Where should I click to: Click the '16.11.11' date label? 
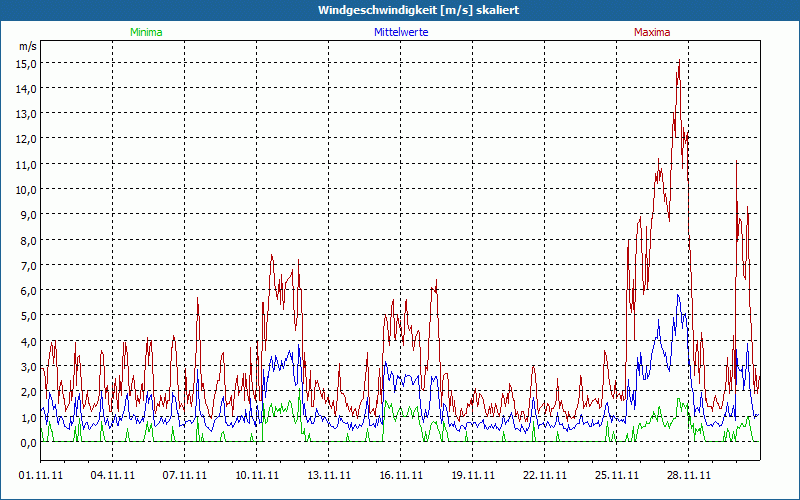401,475
